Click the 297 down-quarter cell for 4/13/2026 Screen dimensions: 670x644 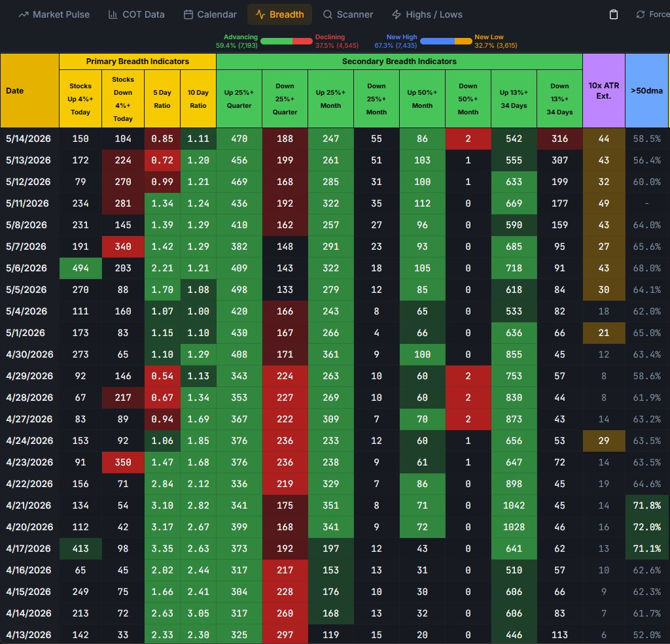coord(285,635)
